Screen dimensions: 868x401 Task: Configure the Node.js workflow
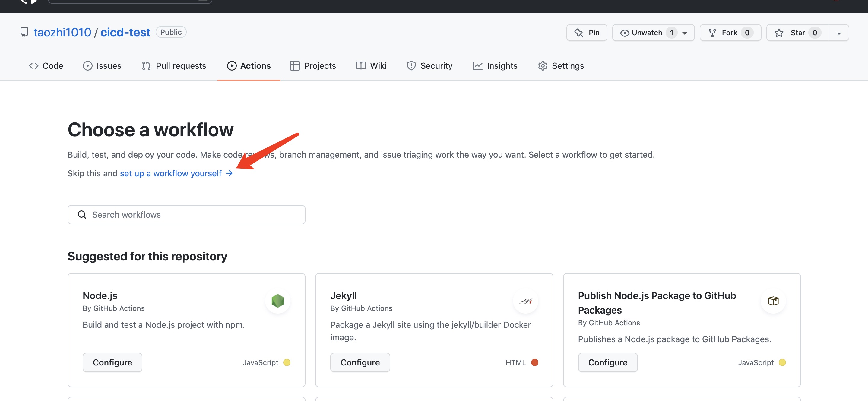point(112,362)
